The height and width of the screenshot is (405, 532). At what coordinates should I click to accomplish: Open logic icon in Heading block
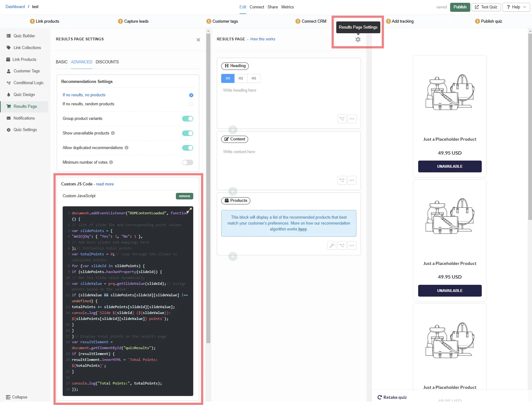coord(342,119)
